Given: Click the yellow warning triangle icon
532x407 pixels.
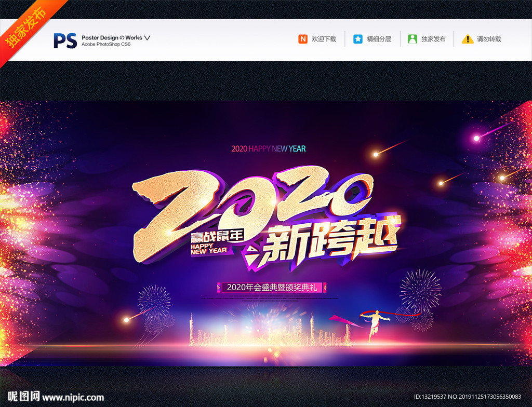Looking at the screenshot, I should click(468, 39).
